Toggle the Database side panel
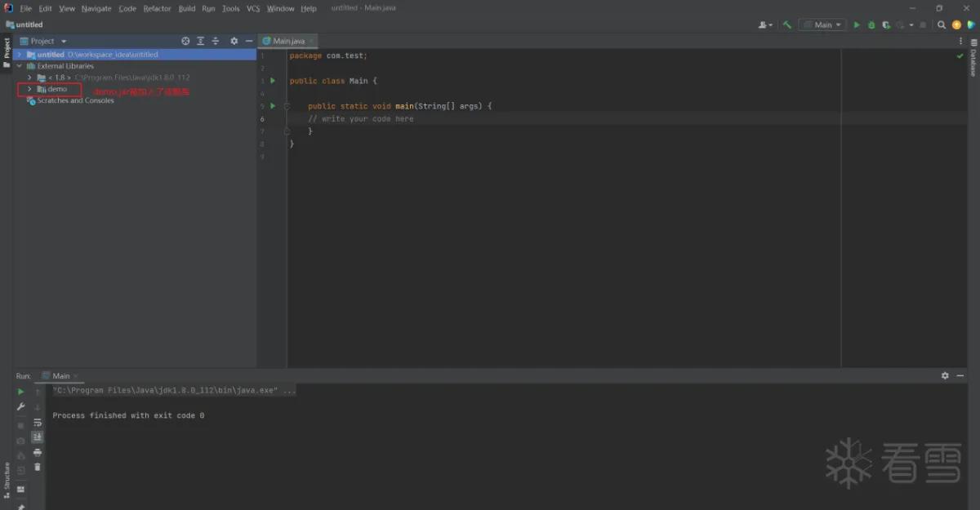 (973, 62)
